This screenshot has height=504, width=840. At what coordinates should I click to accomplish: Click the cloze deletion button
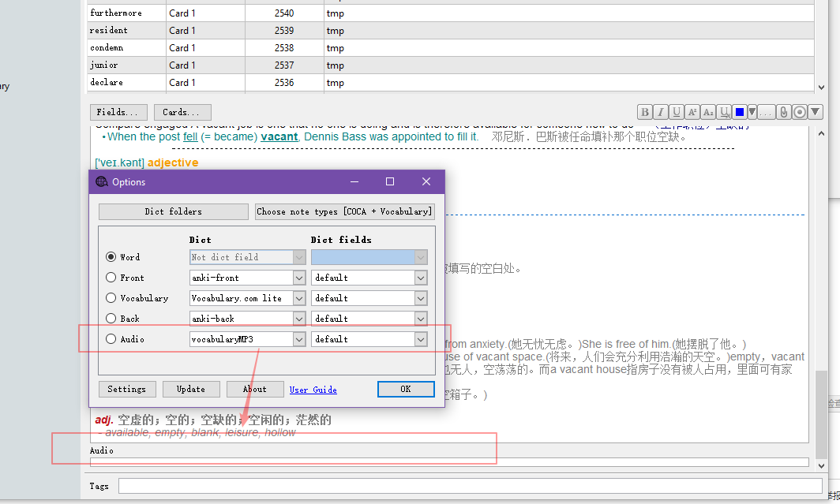click(767, 112)
